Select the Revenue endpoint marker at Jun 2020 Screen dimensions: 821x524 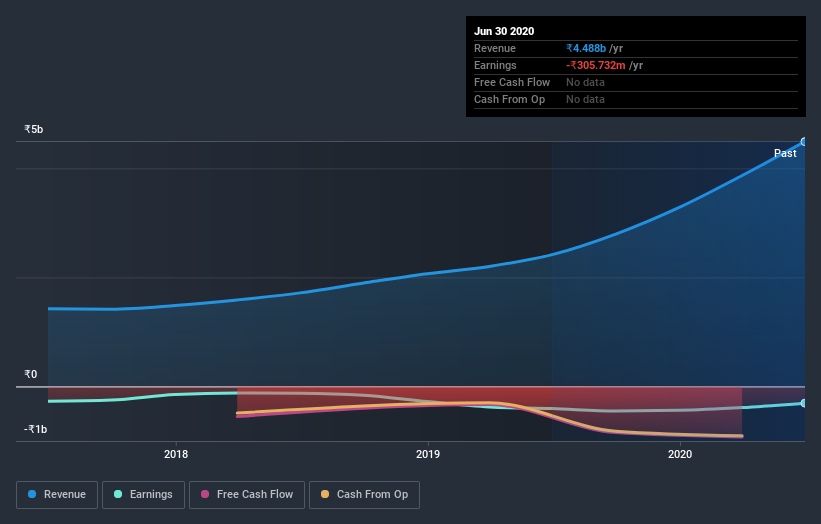click(x=804, y=142)
